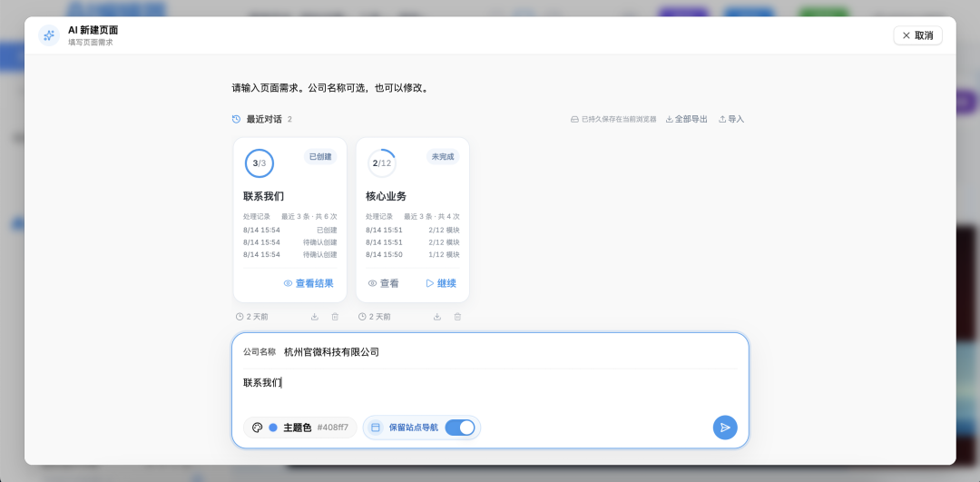Pick the blue theme color swatch

click(273, 428)
